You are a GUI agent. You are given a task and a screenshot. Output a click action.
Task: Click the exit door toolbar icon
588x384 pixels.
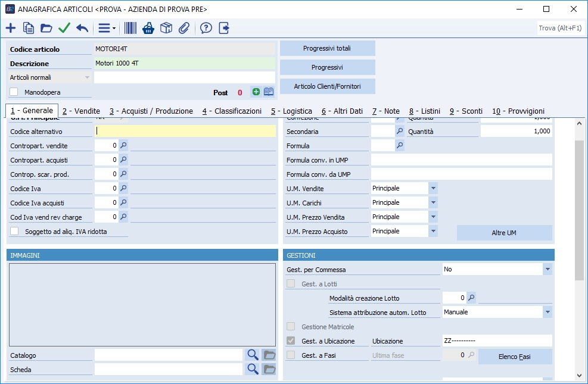coord(224,28)
